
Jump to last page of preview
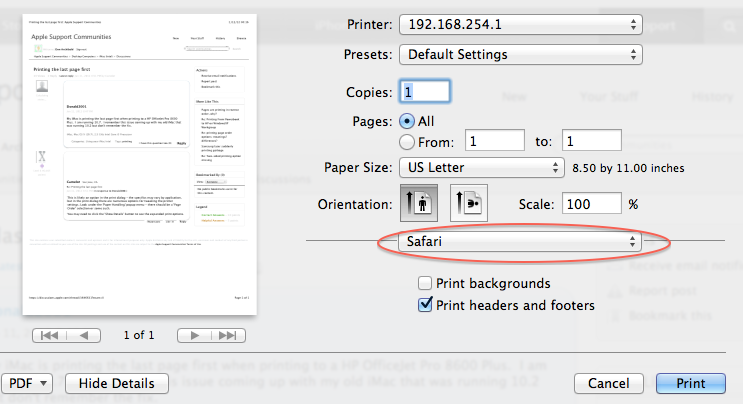228,335
